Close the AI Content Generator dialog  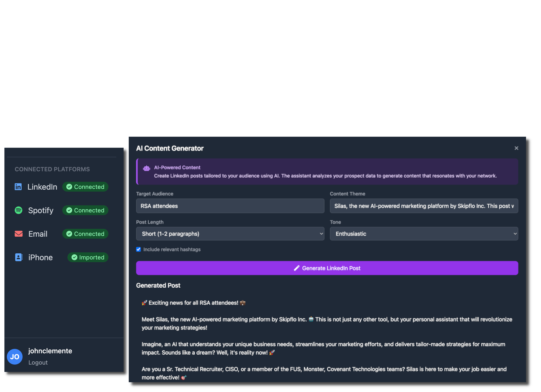point(516,148)
